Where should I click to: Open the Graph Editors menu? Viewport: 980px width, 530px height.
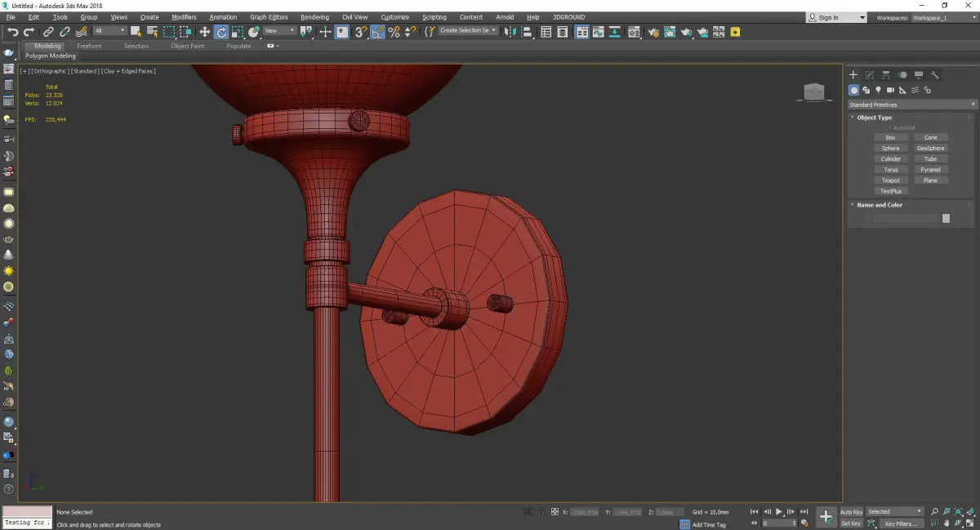pos(269,17)
